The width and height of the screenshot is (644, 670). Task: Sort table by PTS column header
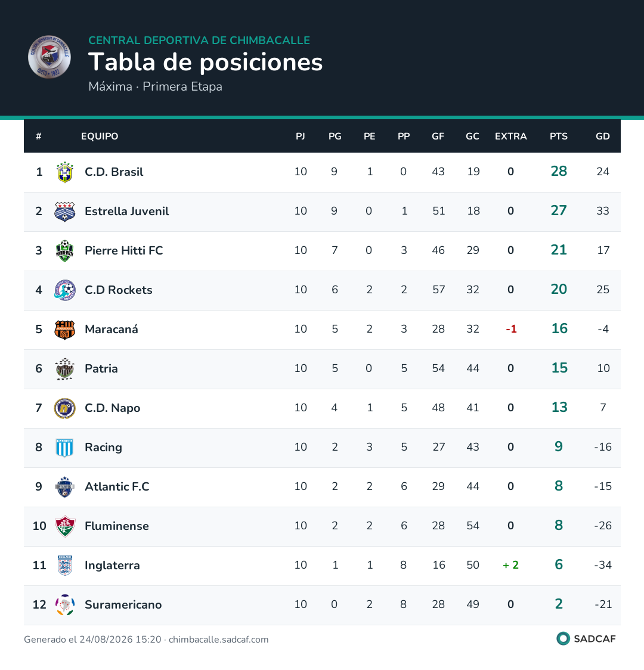tap(559, 137)
